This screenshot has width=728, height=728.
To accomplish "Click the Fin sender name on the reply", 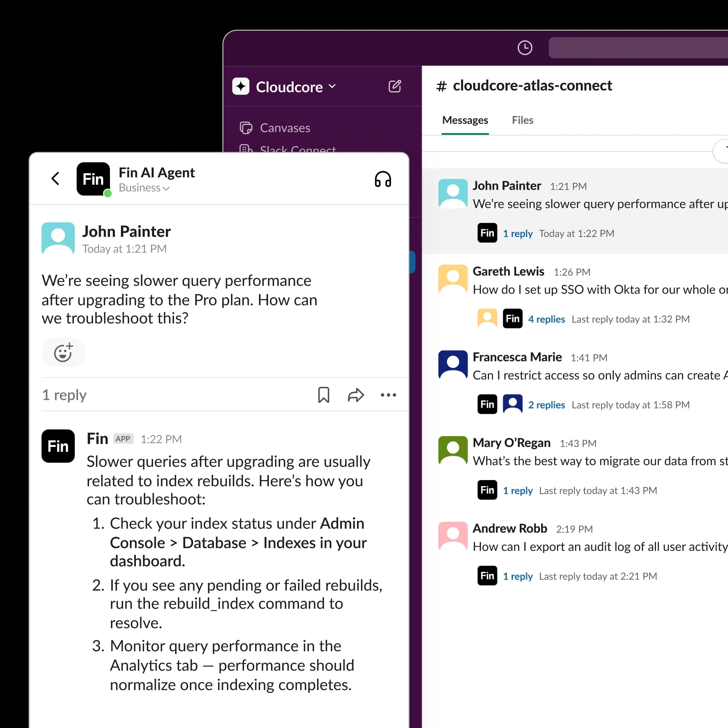I will tap(97, 439).
